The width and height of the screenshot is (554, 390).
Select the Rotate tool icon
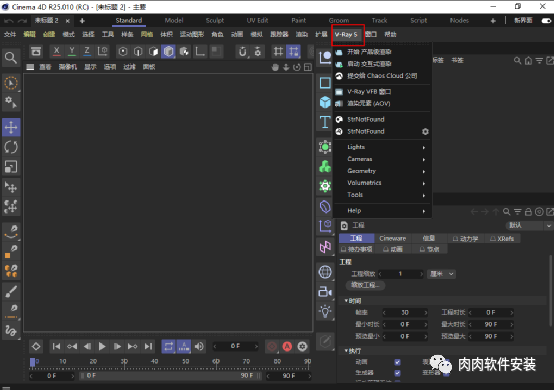coord(11,147)
